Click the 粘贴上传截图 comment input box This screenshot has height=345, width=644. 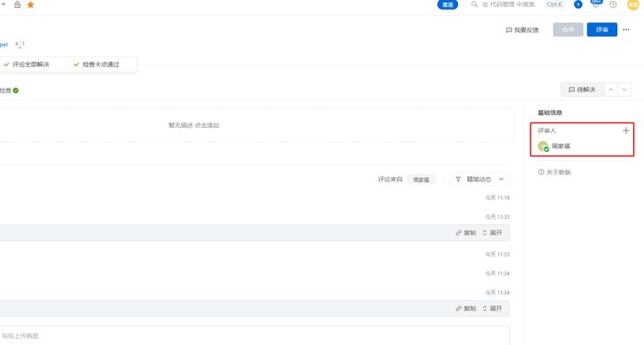pos(255,335)
